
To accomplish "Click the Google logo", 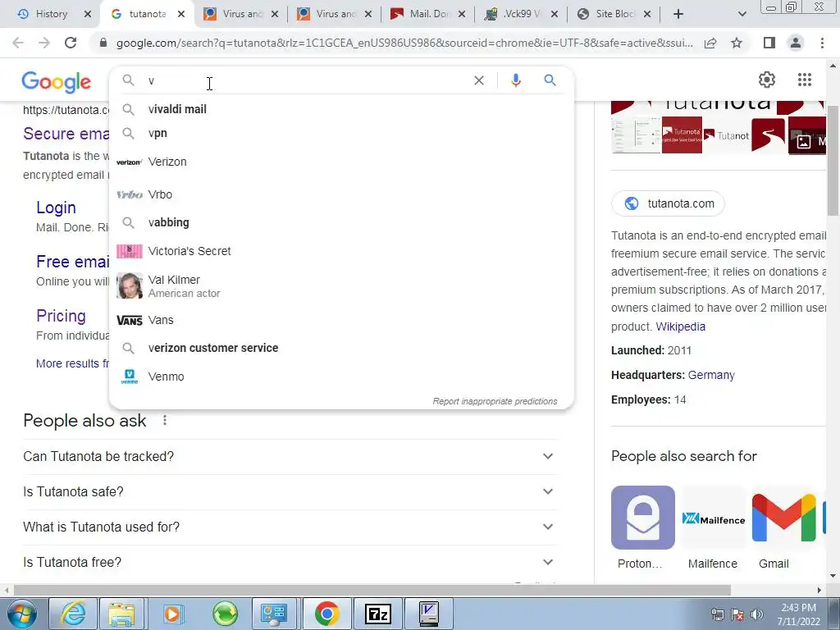I will click(x=57, y=82).
